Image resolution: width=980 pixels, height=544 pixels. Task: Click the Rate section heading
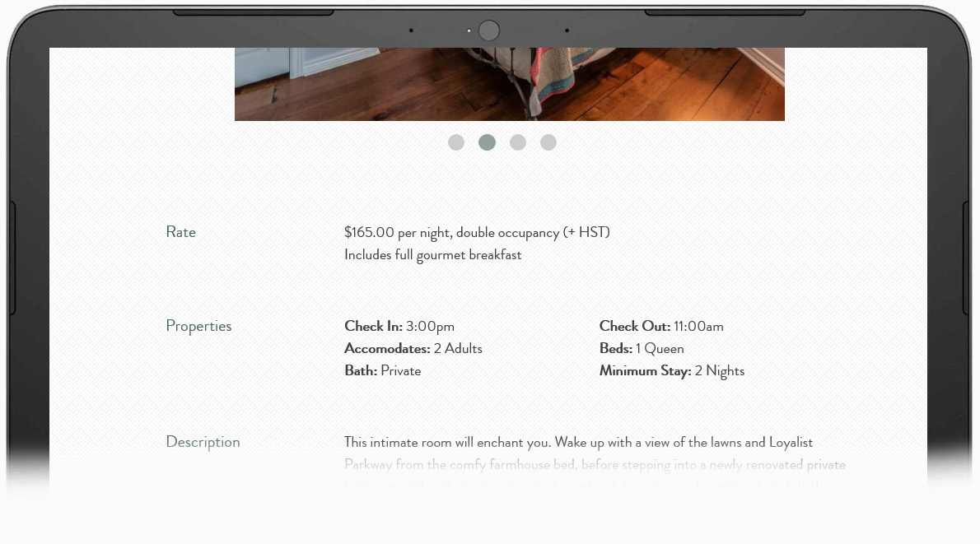coord(180,232)
